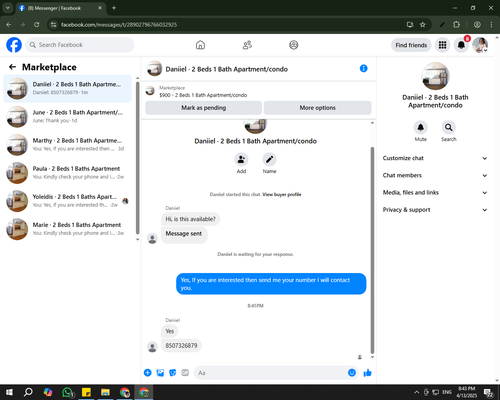The image size is (500, 400).
Task: Open the Friends icon in the top navigation
Action: [247, 45]
